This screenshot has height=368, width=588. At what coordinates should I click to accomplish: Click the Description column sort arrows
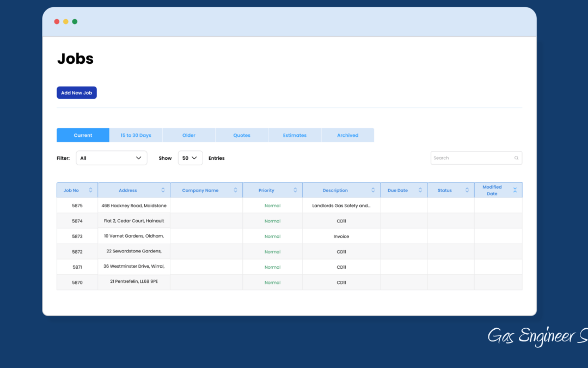pos(373,190)
